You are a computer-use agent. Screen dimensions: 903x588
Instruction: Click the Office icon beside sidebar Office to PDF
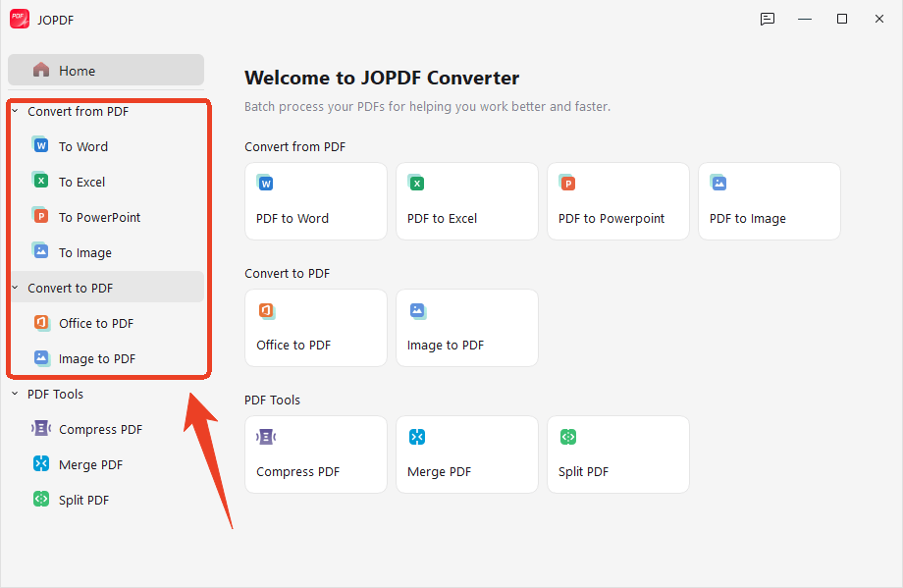(x=41, y=322)
